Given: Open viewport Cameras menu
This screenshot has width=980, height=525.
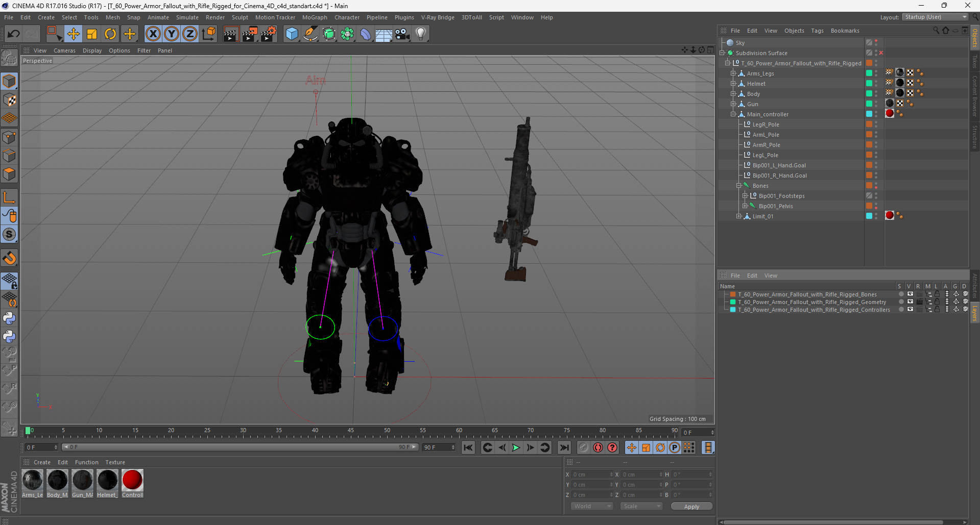Looking at the screenshot, I should tap(64, 51).
